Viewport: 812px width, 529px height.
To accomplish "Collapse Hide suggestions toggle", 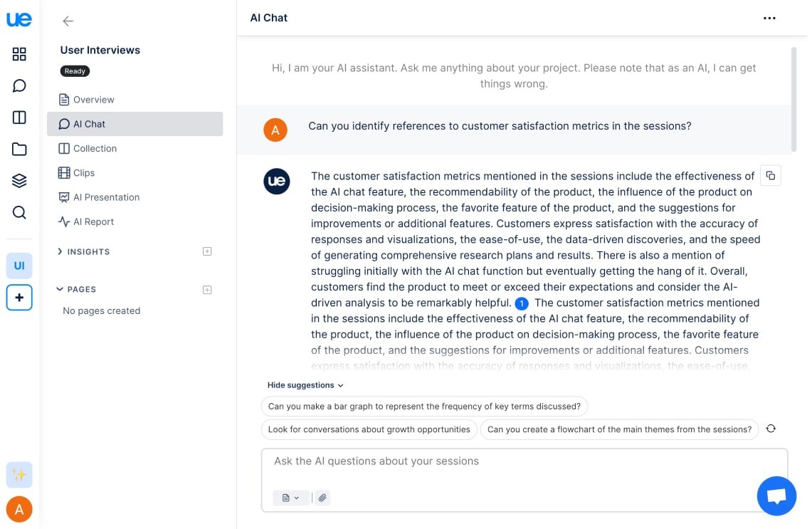I will 305,385.
